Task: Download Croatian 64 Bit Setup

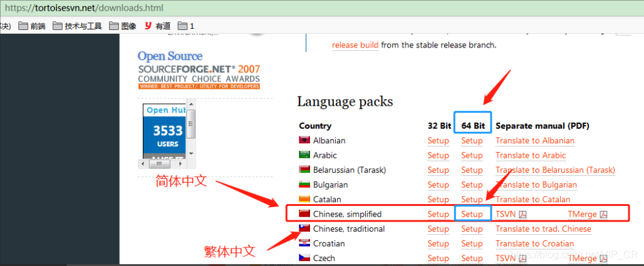Action: tap(472, 243)
